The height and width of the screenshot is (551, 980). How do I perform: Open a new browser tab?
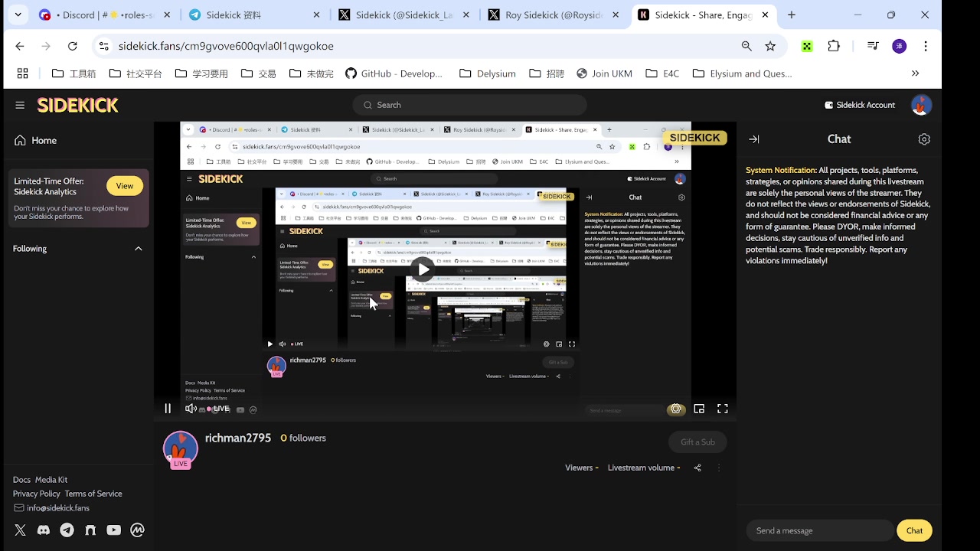792,15
